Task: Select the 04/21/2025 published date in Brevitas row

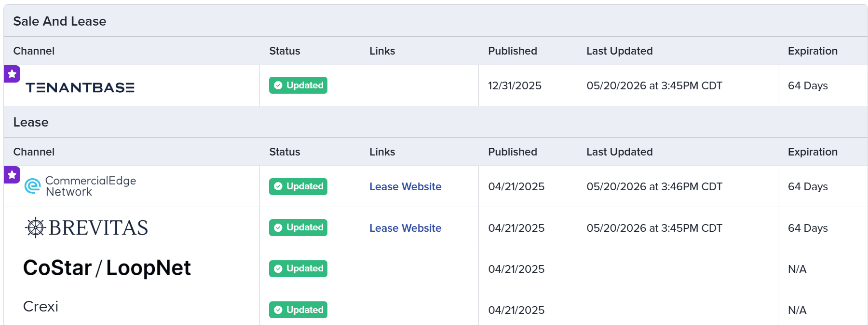Action: (x=516, y=228)
